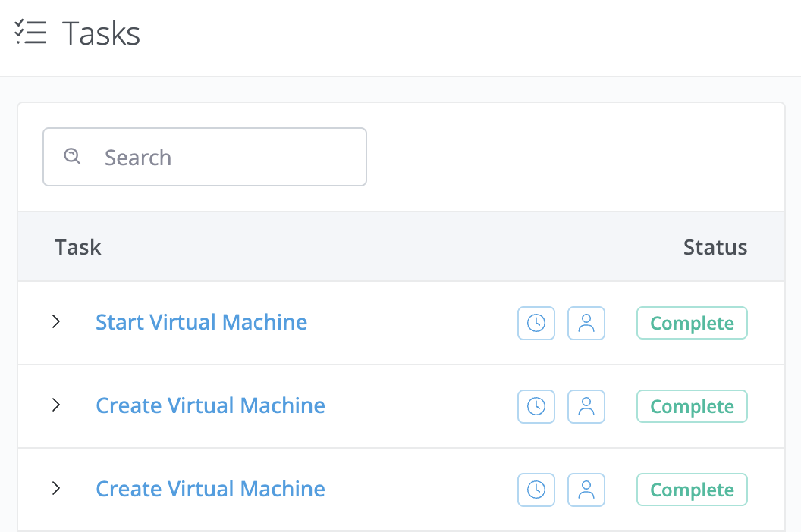
Task: Expand the last Create Virtual Machine task
Action: (56, 489)
